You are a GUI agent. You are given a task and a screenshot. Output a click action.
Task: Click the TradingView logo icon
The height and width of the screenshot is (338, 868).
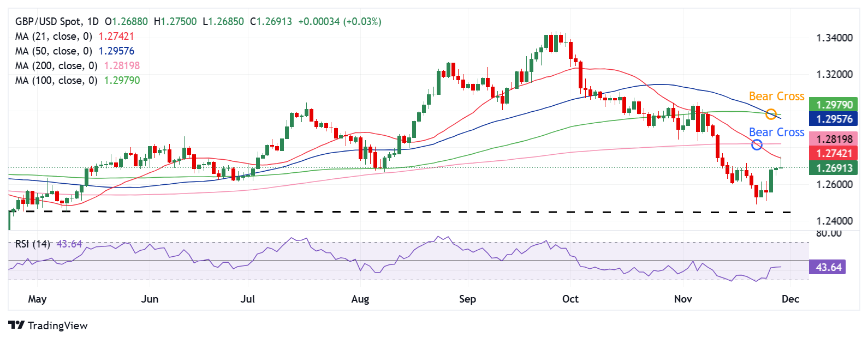17,325
